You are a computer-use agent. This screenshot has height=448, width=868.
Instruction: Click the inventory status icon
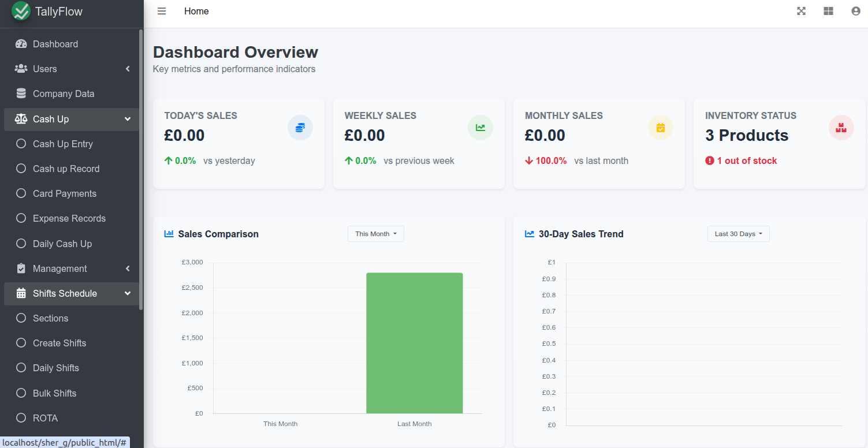tap(841, 128)
